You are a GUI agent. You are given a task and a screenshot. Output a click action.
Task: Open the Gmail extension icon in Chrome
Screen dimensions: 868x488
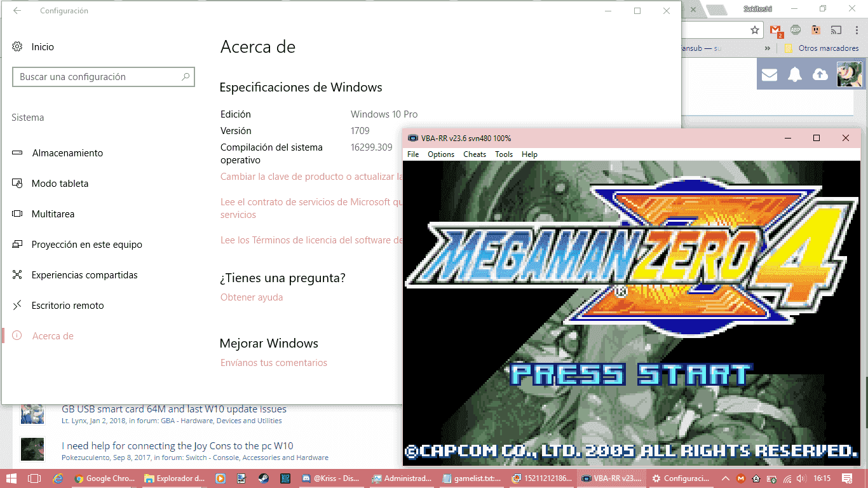(x=776, y=30)
